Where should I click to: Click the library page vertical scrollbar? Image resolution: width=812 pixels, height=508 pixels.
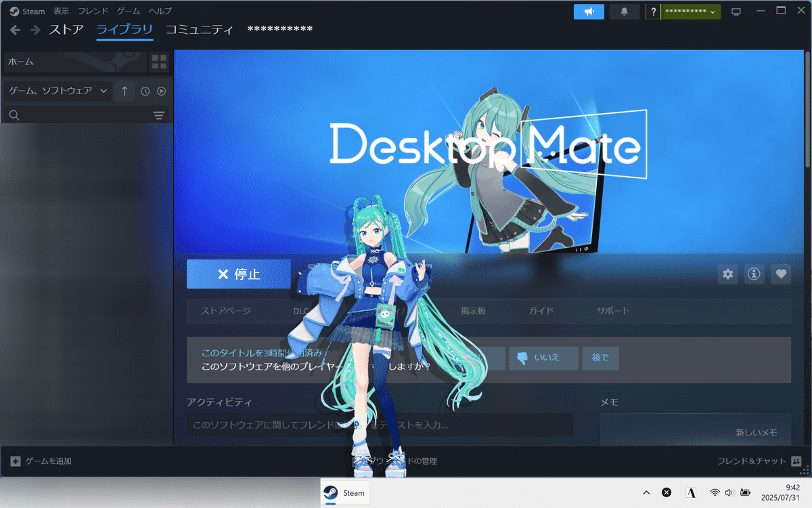pyautogui.click(x=808, y=108)
